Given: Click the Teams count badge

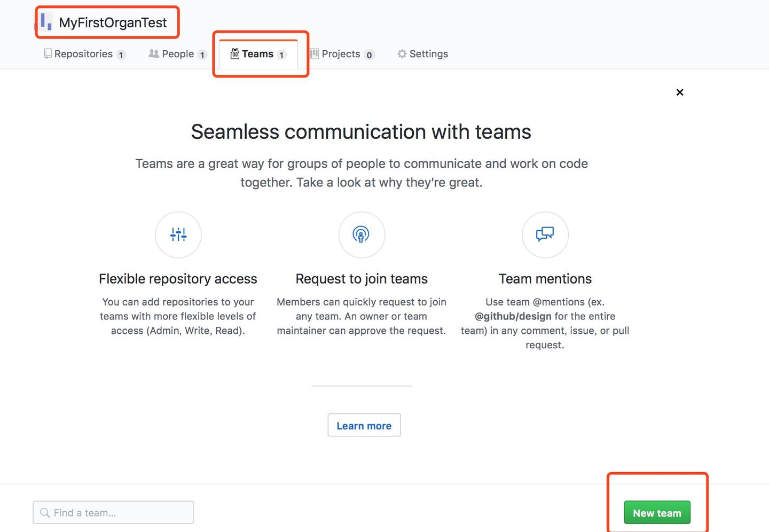Looking at the screenshot, I should [281, 54].
